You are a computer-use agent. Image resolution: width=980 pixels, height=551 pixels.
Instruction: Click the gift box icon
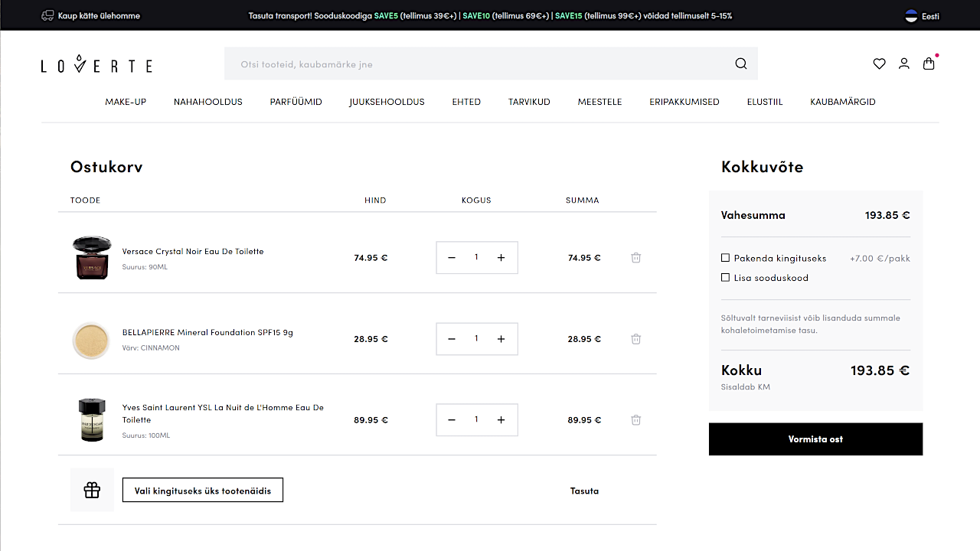92,490
